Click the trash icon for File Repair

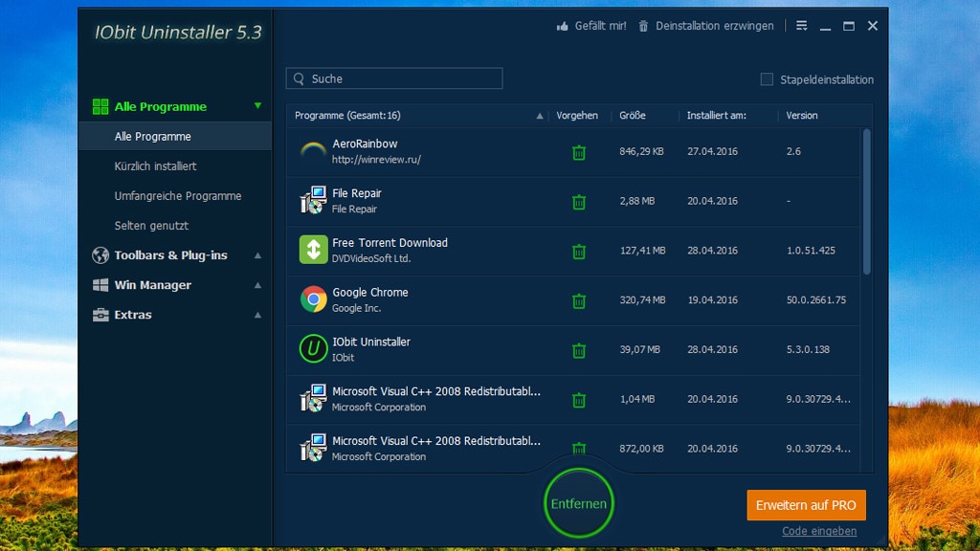(579, 201)
